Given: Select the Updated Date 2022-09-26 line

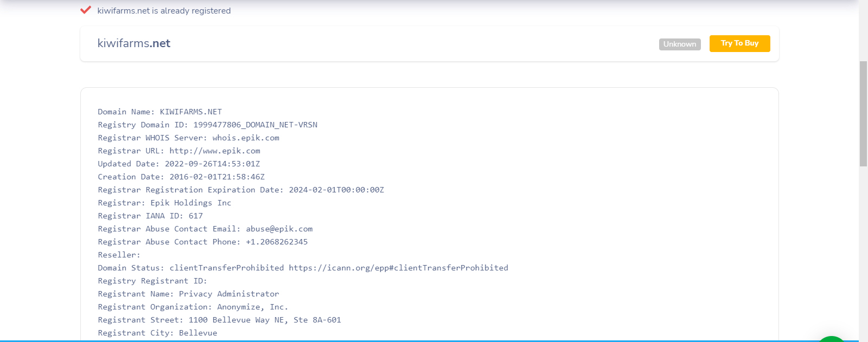Looking at the screenshot, I should pyautogui.click(x=179, y=164).
